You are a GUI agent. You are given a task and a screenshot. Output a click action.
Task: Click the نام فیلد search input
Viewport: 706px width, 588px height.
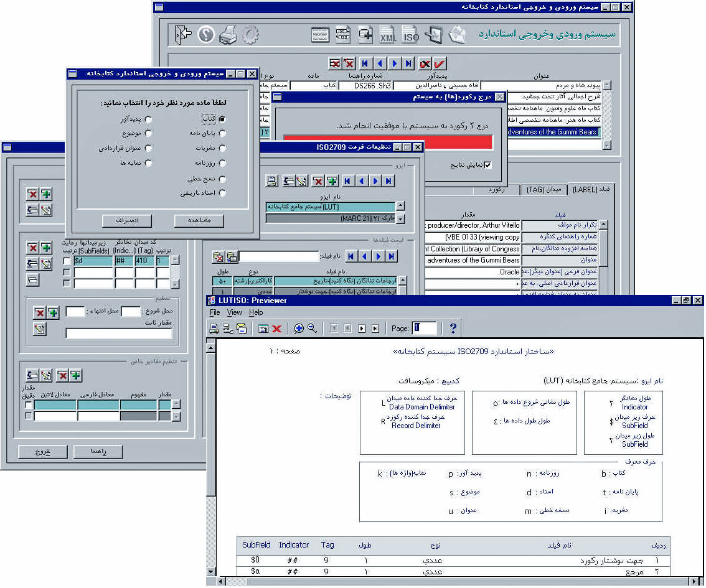point(279,256)
